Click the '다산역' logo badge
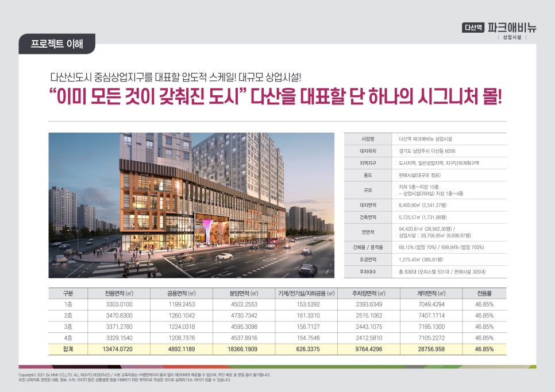 pyautogui.click(x=473, y=27)
